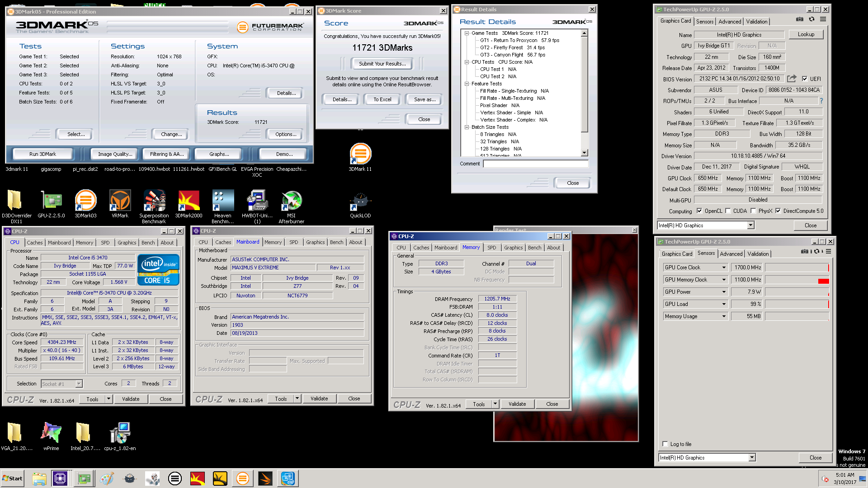Launch the 3DMark03 desktop shortcut
The height and width of the screenshot is (488, 868).
85,200
